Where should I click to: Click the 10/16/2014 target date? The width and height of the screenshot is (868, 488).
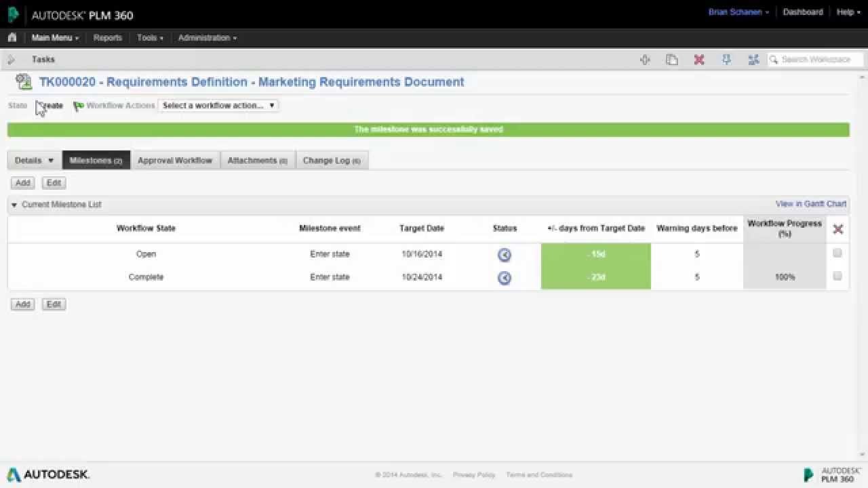tap(422, 254)
